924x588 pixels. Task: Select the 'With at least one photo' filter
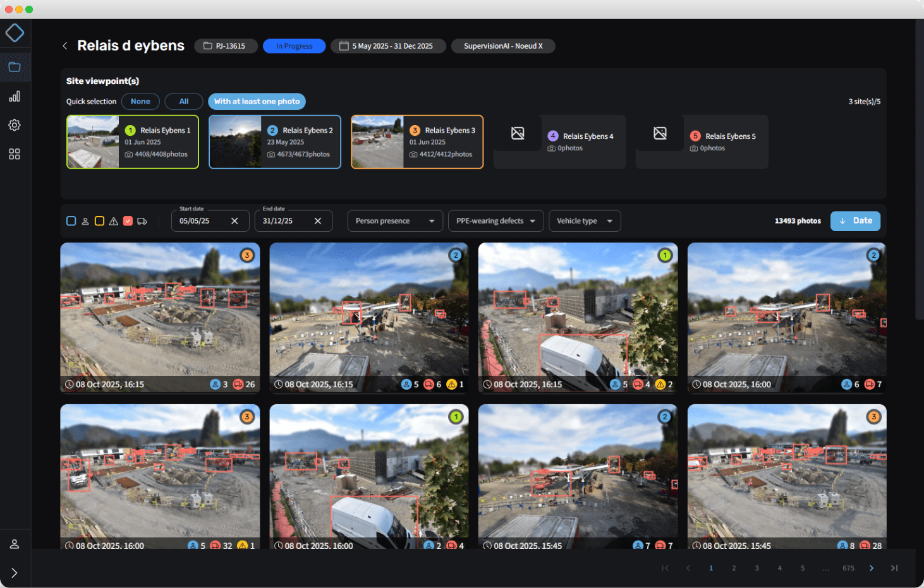[x=257, y=101]
